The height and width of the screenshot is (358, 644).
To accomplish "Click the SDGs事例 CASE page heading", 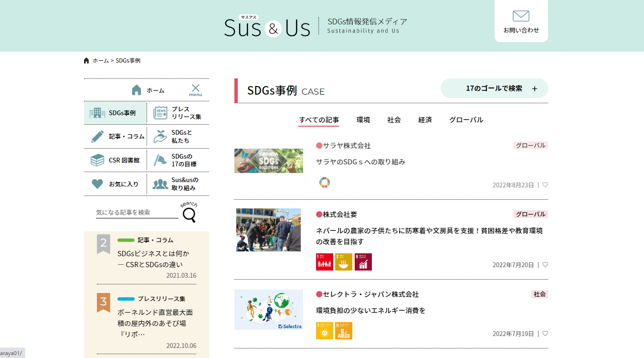I will 285,91.
